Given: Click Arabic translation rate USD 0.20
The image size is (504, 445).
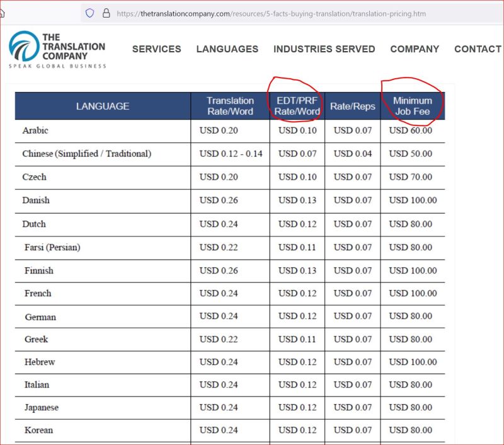Looking at the screenshot, I should point(219,130).
